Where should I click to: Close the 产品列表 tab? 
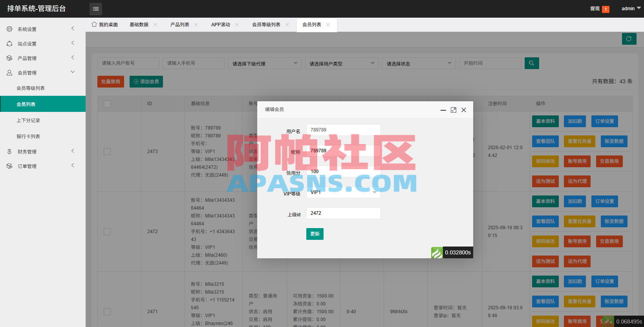coord(196,24)
